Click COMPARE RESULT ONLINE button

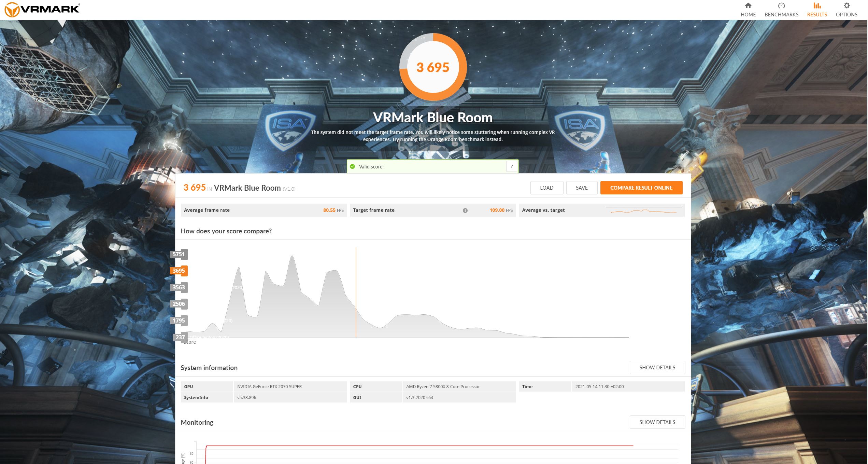pyautogui.click(x=641, y=188)
